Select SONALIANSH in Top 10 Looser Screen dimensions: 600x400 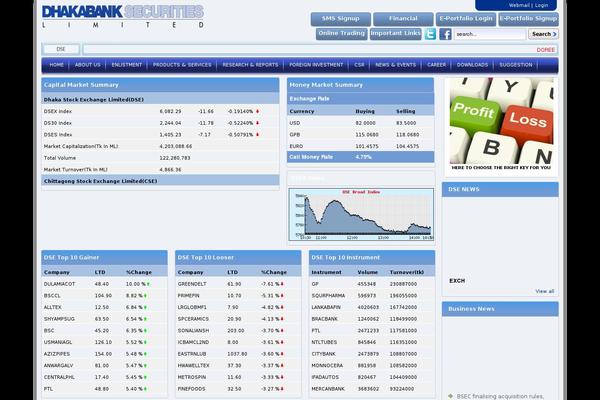pos(193,331)
